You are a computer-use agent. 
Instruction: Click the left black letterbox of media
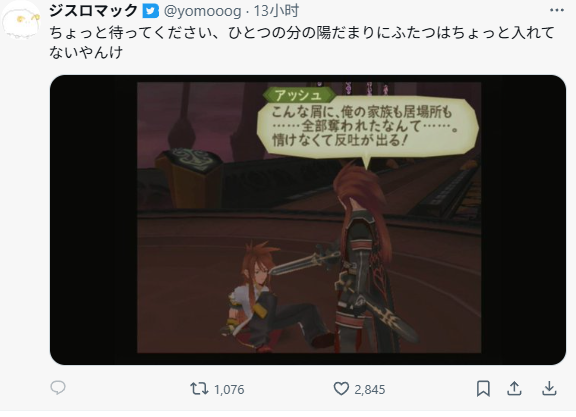pyautogui.click(x=94, y=220)
